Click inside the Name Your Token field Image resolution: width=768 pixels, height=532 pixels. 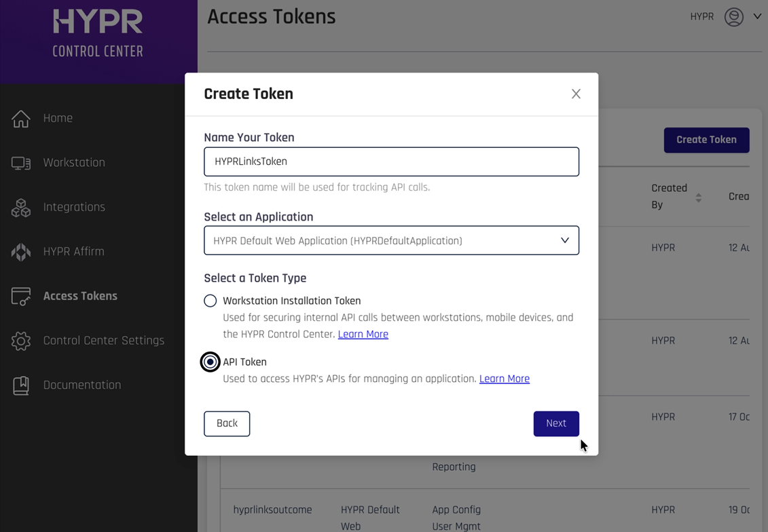[x=391, y=161]
